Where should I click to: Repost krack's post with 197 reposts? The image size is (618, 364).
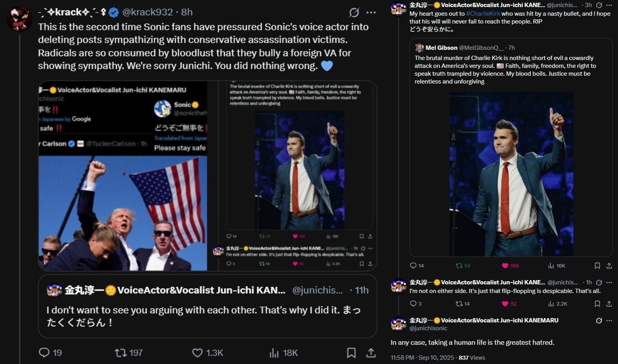(121, 353)
